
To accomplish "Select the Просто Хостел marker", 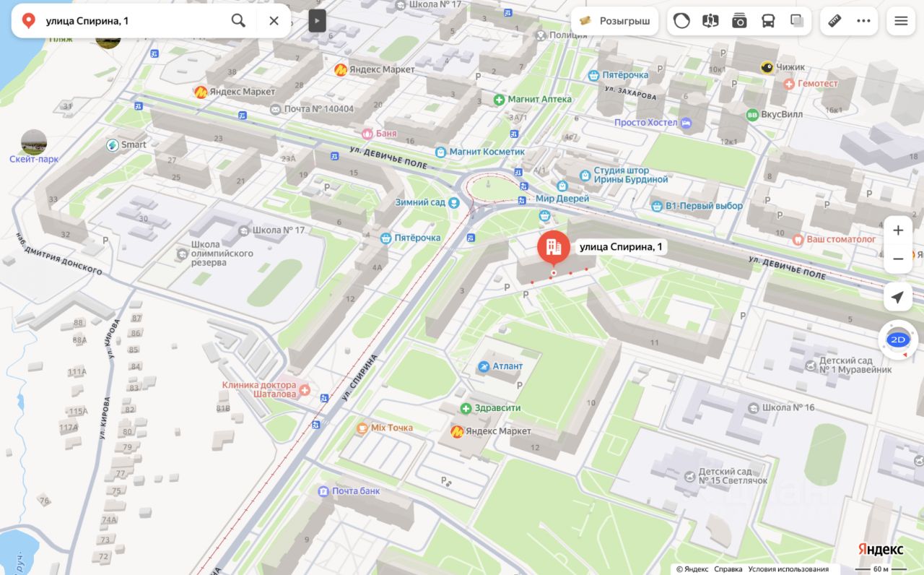I will click(687, 123).
